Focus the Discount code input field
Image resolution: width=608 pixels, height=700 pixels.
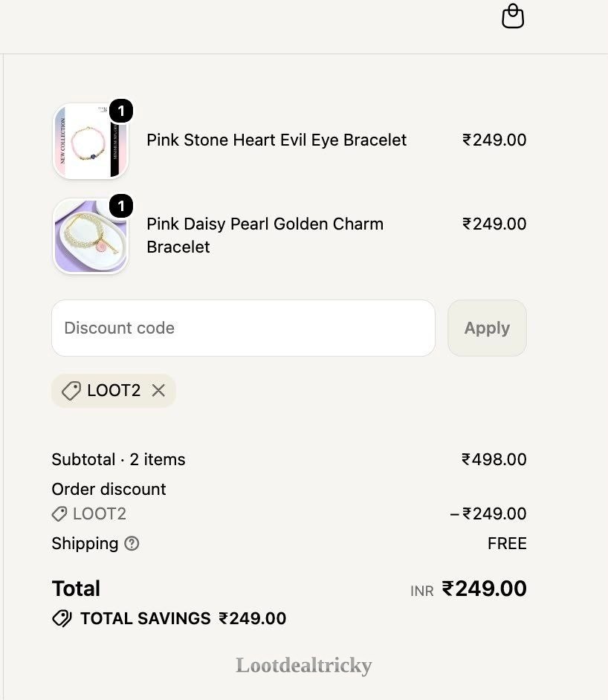point(243,328)
